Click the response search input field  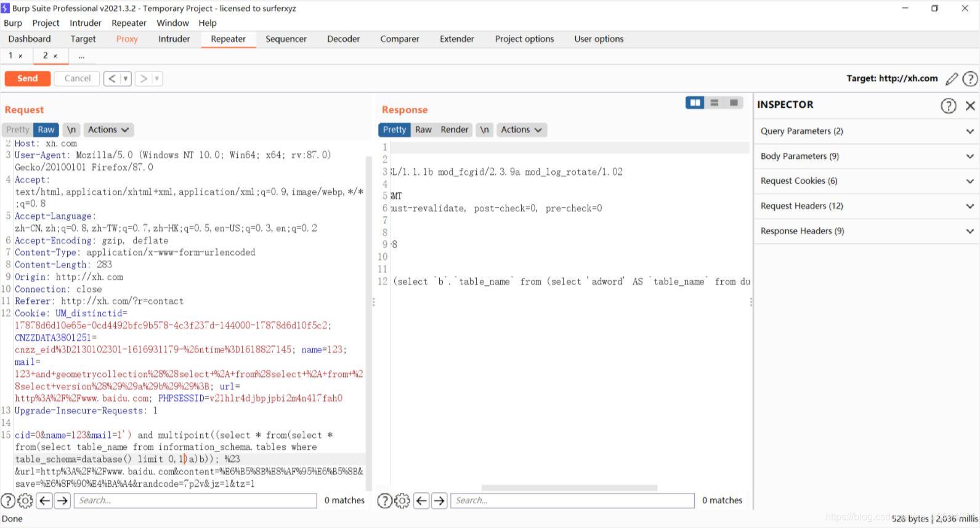click(572, 500)
